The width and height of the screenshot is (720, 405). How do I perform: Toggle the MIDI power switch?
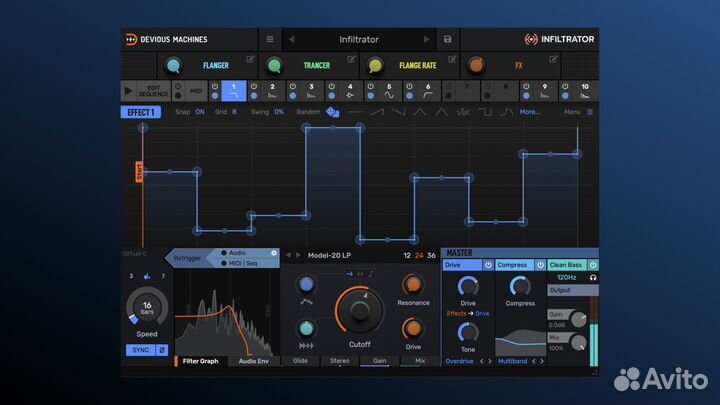point(178,86)
